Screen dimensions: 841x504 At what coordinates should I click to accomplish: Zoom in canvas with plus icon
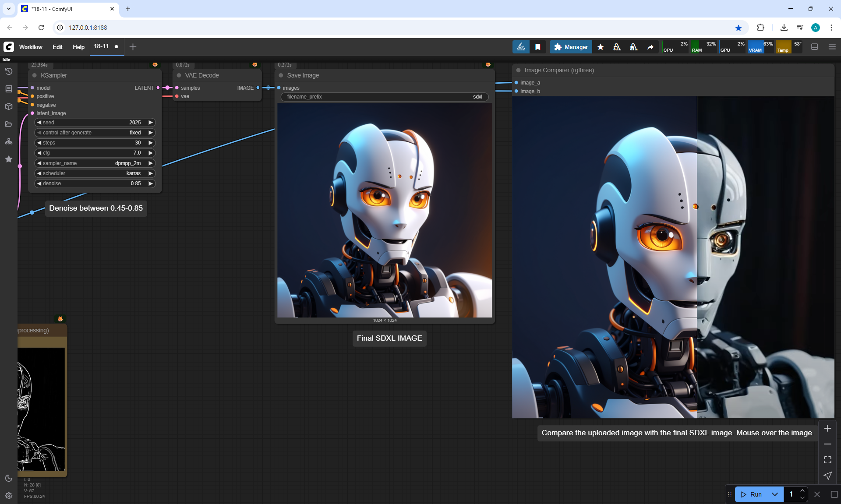coord(827,428)
